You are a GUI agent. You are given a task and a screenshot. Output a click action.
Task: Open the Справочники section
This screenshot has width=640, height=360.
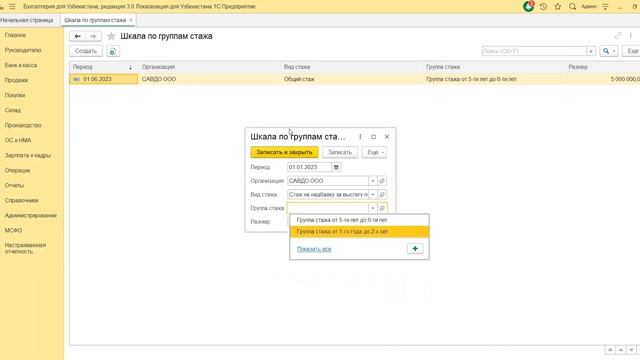pyautogui.click(x=21, y=200)
